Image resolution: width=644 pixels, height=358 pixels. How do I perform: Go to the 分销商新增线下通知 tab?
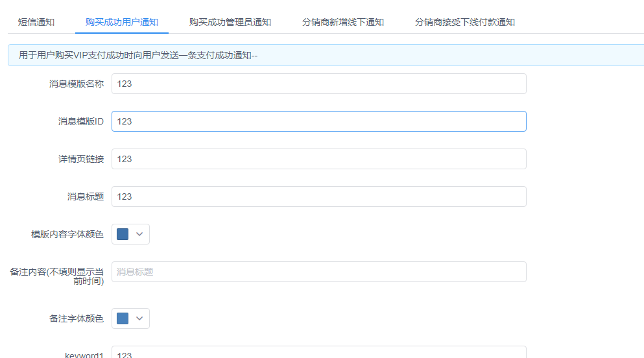point(343,22)
